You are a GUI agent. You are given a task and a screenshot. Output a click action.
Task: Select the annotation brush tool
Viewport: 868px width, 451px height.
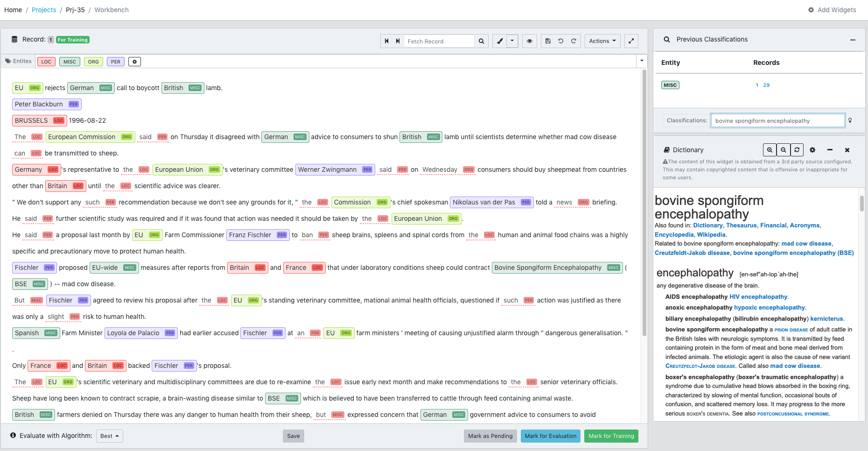(x=499, y=41)
